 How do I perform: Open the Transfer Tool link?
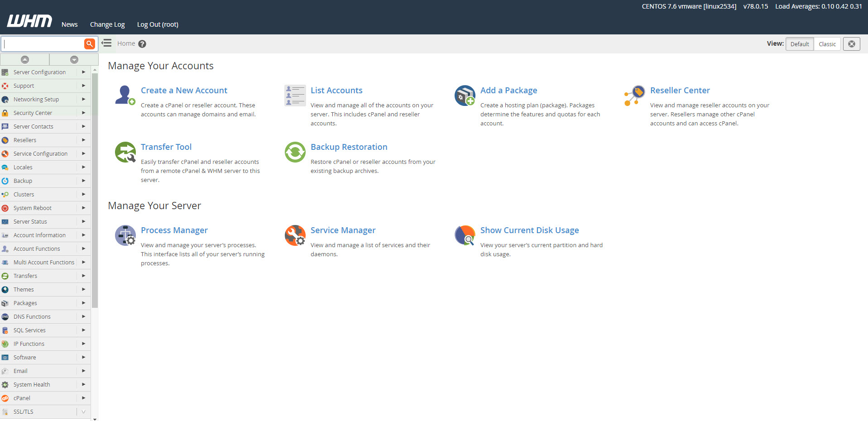(166, 147)
